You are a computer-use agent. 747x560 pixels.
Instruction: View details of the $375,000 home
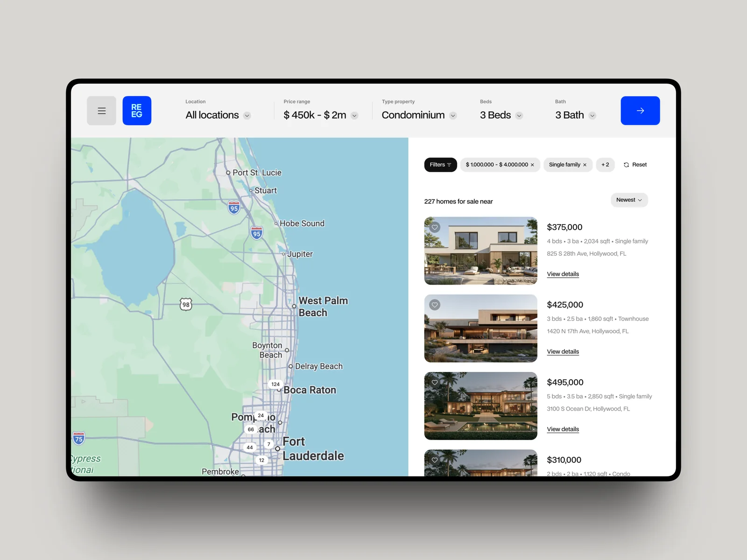pos(563,274)
